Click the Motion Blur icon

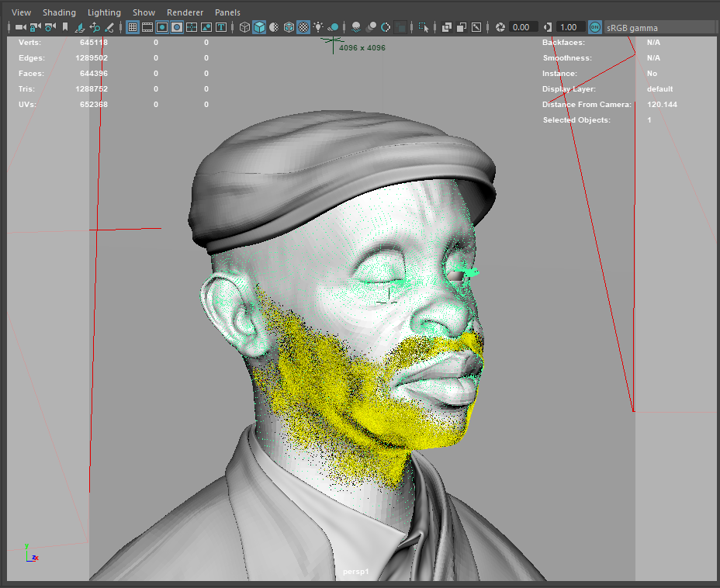(371, 28)
